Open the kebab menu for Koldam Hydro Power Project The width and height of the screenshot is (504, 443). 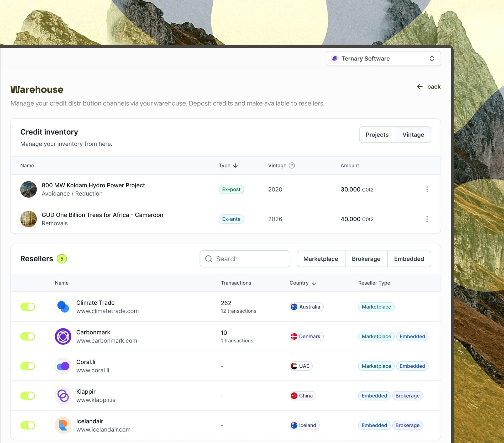tap(427, 189)
